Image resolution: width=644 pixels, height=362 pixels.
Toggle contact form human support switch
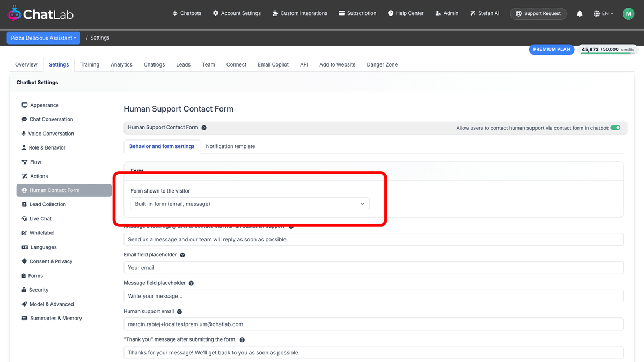tap(616, 128)
